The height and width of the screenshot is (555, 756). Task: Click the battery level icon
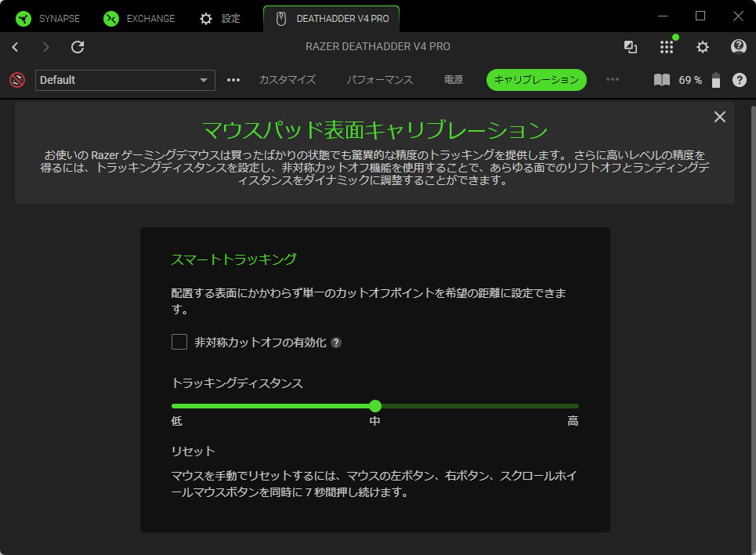[716, 80]
